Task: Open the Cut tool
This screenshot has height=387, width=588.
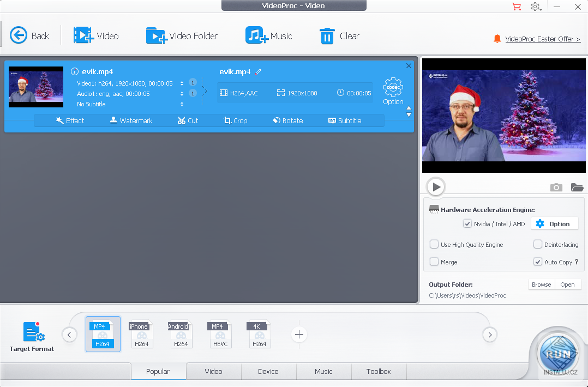Action: pos(188,120)
